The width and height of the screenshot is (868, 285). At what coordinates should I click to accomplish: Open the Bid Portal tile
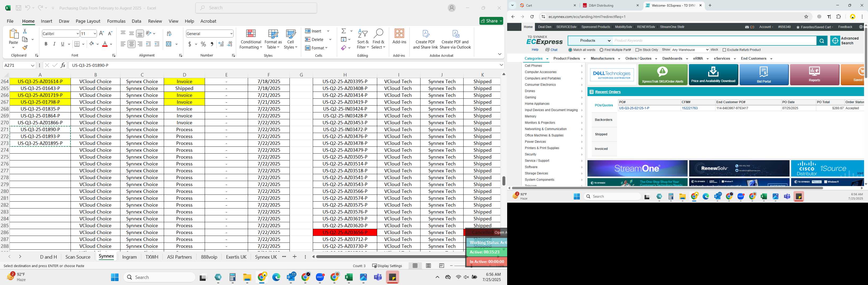764,75
